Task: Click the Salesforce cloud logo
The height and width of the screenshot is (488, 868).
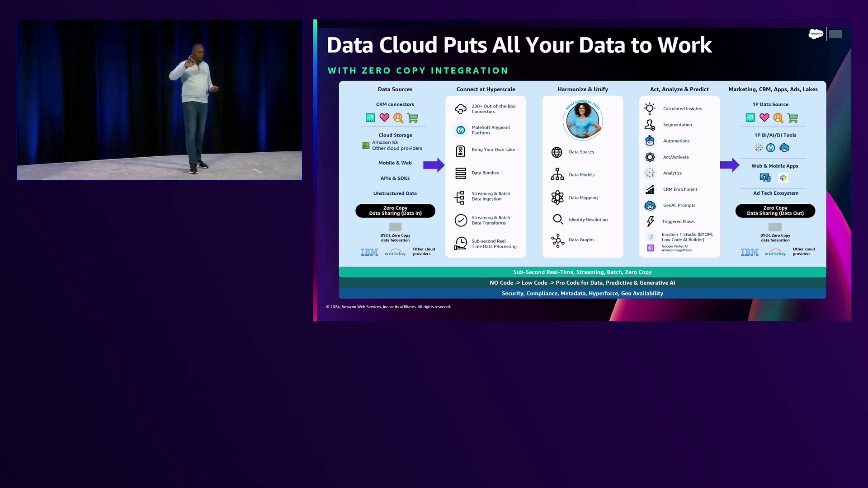Action: click(x=816, y=34)
